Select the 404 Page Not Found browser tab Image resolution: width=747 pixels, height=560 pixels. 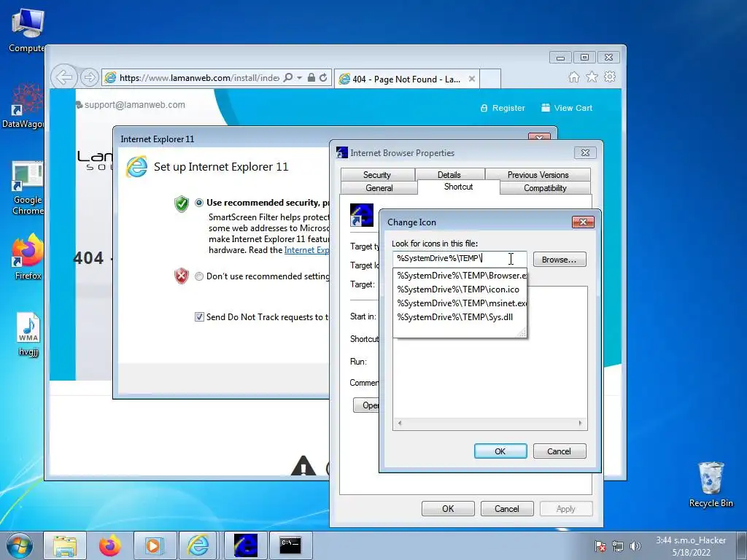point(406,79)
